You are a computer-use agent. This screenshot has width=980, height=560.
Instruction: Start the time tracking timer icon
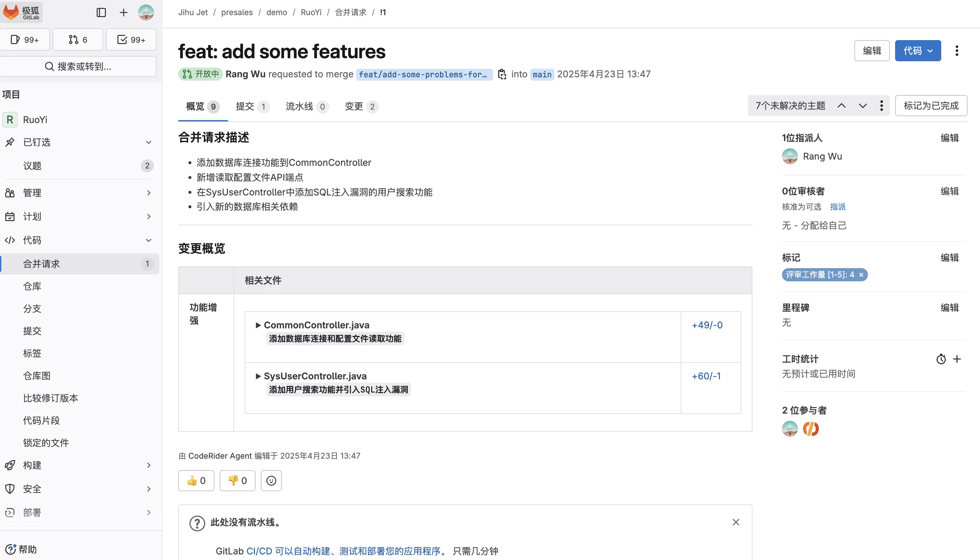[x=941, y=359]
